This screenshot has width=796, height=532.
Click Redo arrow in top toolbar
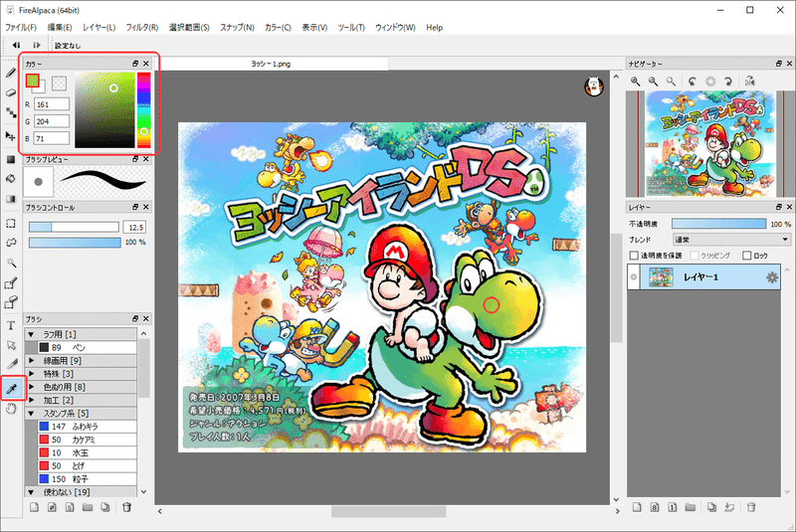click(x=36, y=45)
